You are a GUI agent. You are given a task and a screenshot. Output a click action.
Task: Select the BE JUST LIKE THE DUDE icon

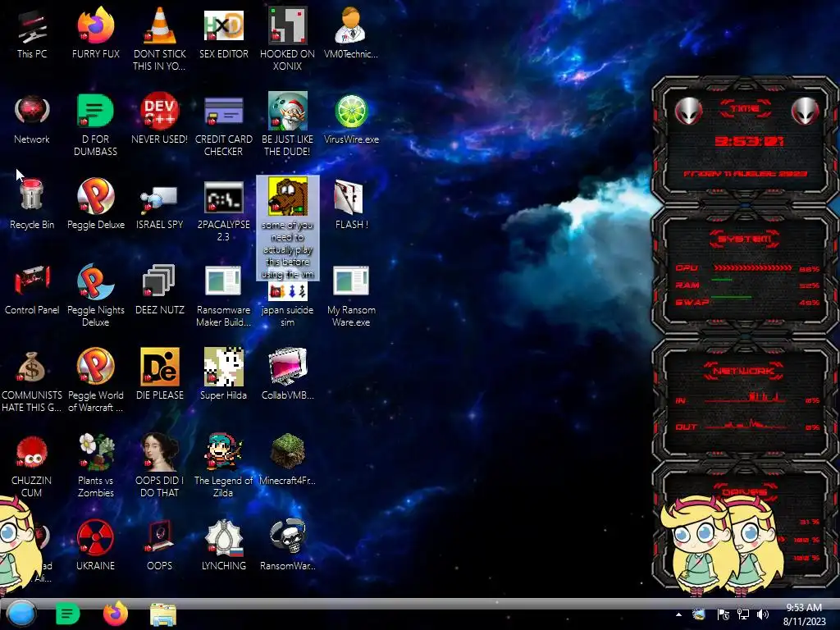click(x=288, y=111)
